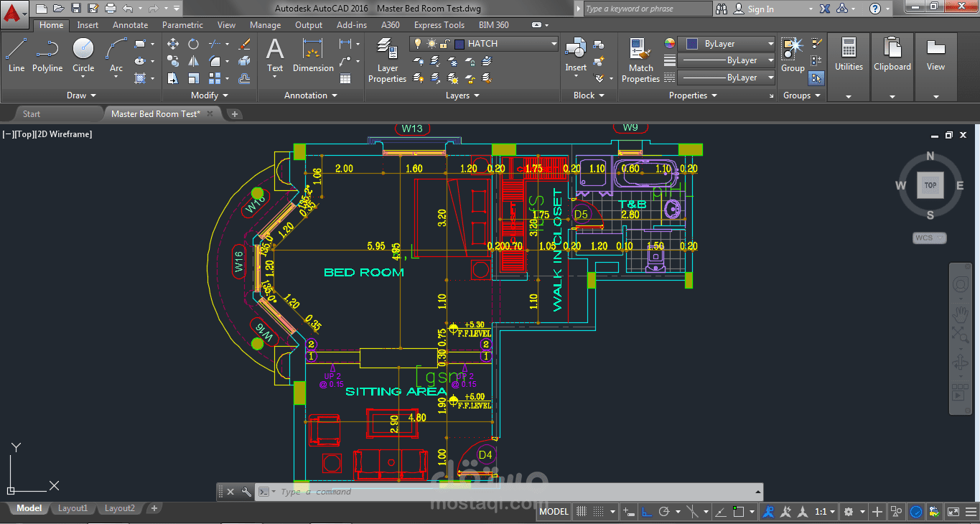Expand the Layers panel
980x524 pixels.
pos(462,95)
